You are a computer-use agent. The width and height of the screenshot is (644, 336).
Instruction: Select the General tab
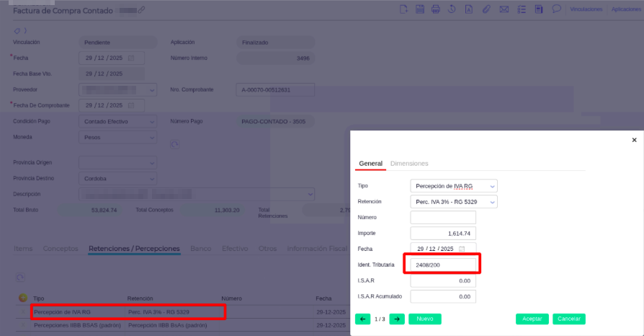tap(370, 164)
